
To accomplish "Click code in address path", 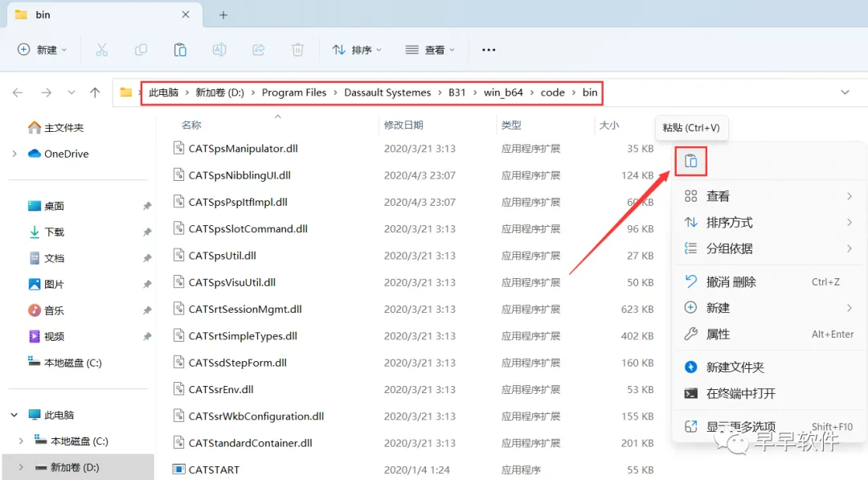I will tap(552, 92).
